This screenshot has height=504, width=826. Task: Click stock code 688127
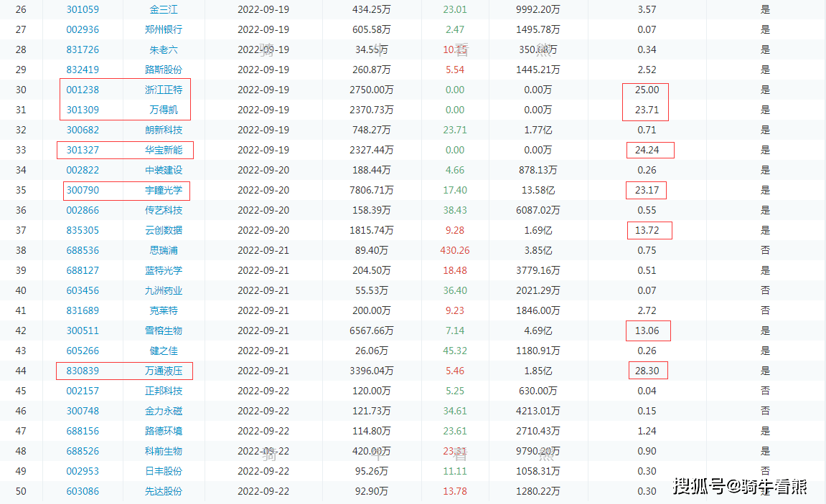(83, 270)
